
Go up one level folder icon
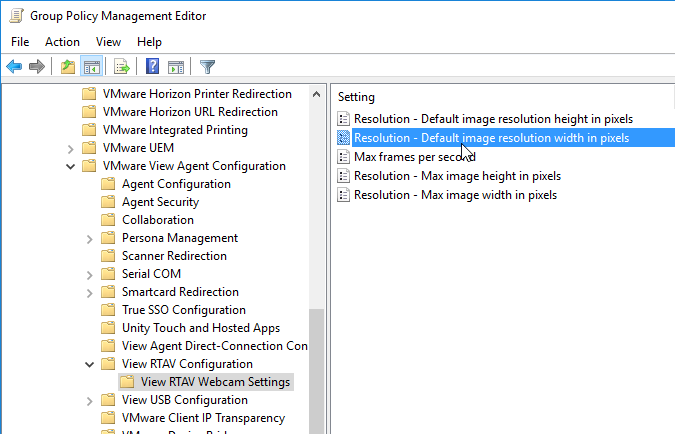tap(68, 67)
